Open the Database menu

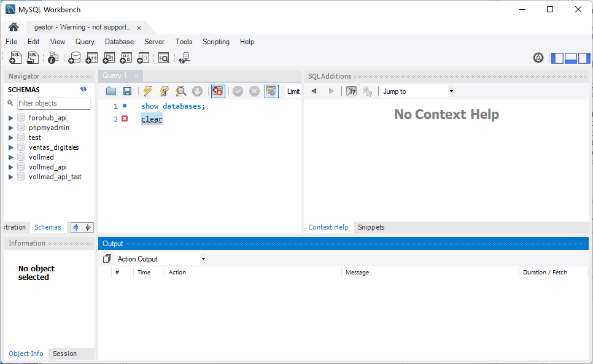pyautogui.click(x=120, y=42)
